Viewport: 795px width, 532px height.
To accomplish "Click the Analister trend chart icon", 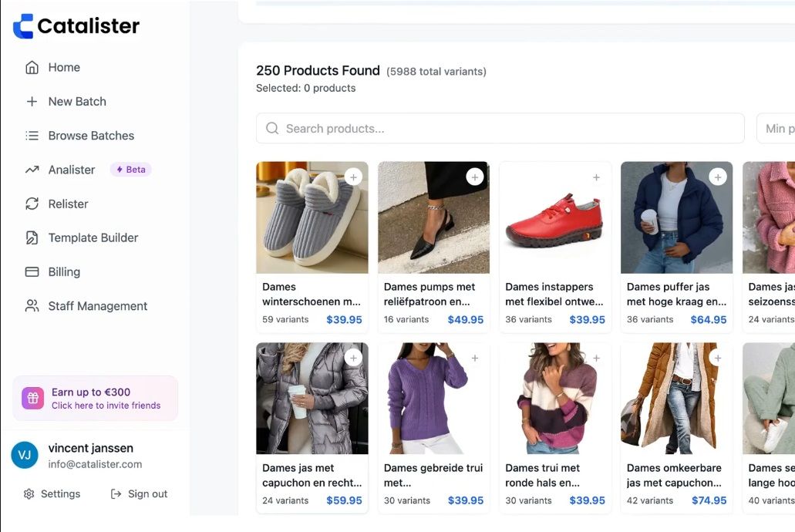I will click(32, 170).
